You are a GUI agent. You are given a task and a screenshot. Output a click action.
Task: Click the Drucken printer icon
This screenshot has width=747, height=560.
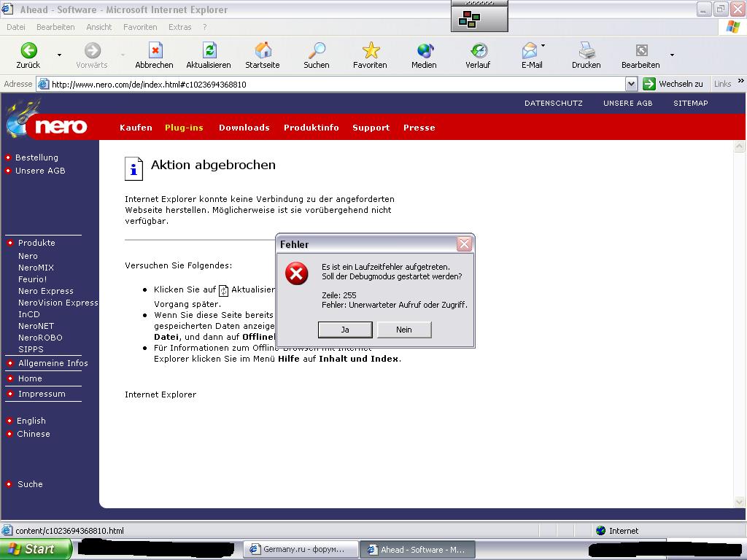click(x=587, y=50)
